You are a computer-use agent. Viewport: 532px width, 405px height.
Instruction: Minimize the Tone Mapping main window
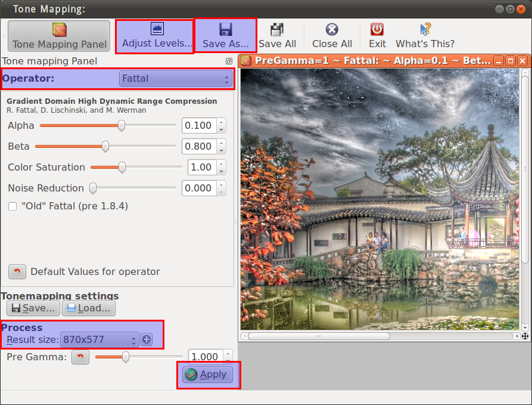tap(499, 9)
